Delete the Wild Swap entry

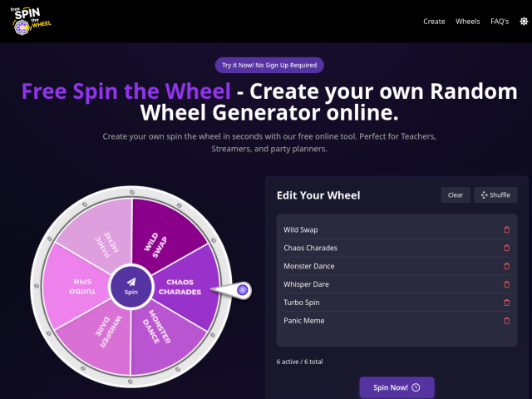[506, 229]
